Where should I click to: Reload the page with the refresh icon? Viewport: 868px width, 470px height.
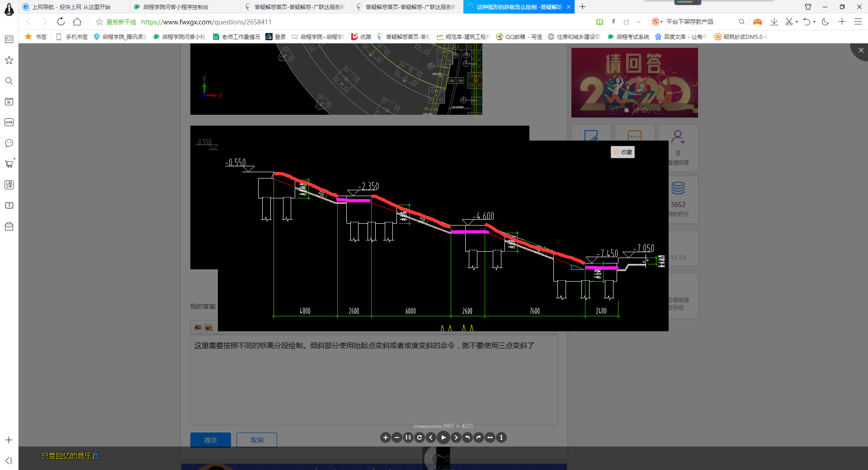(x=61, y=22)
